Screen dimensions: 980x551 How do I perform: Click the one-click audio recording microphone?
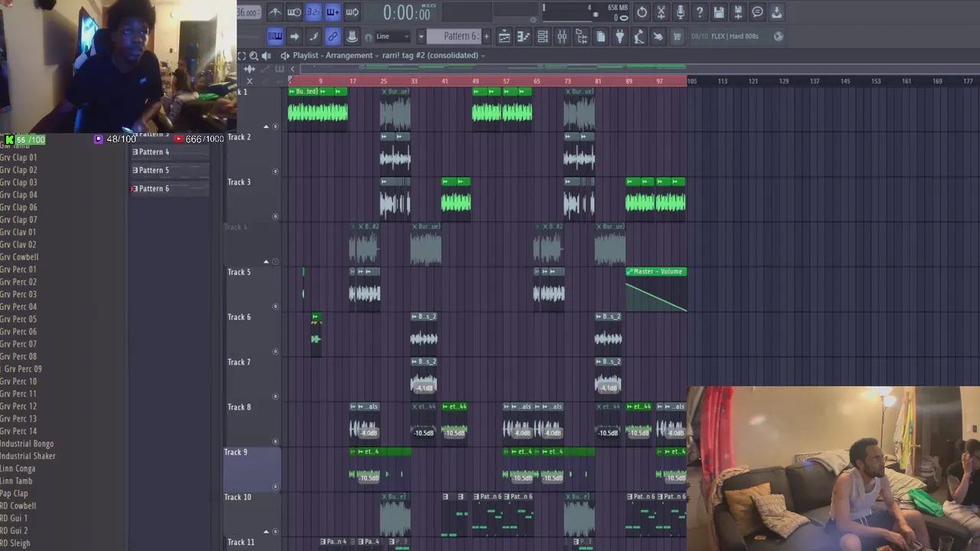click(x=680, y=11)
